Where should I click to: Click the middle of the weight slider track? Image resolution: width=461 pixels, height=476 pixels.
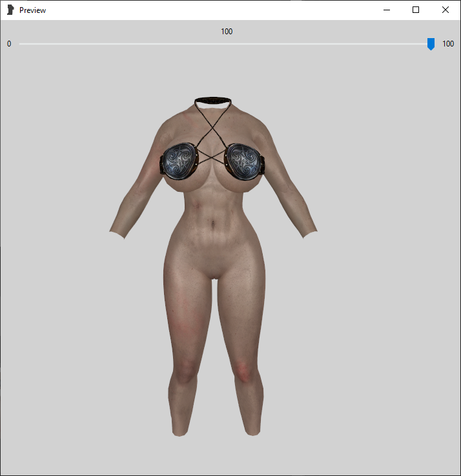[x=227, y=44]
